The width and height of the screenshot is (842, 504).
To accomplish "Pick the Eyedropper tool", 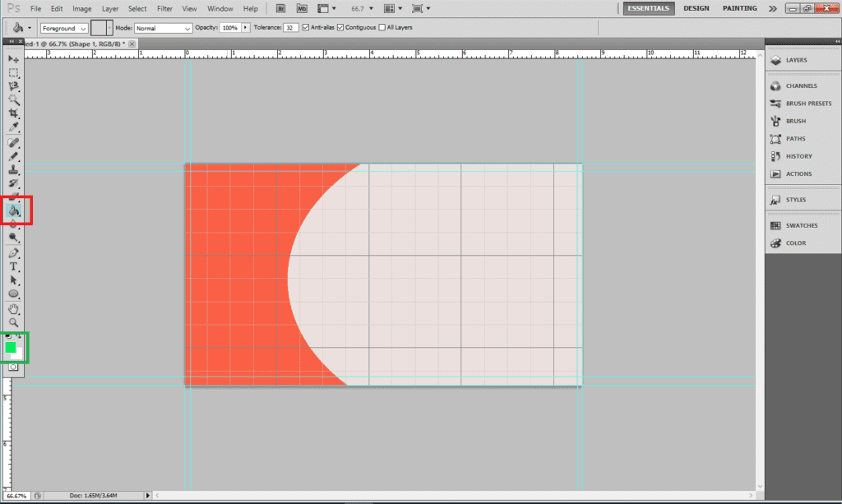I will pyautogui.click(x=14, y=127).
